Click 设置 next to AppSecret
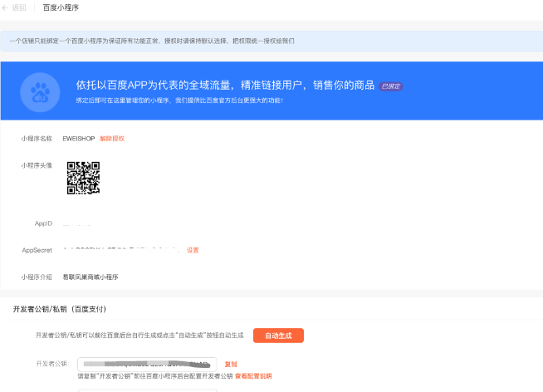The image size is (543, 392). 193,250
